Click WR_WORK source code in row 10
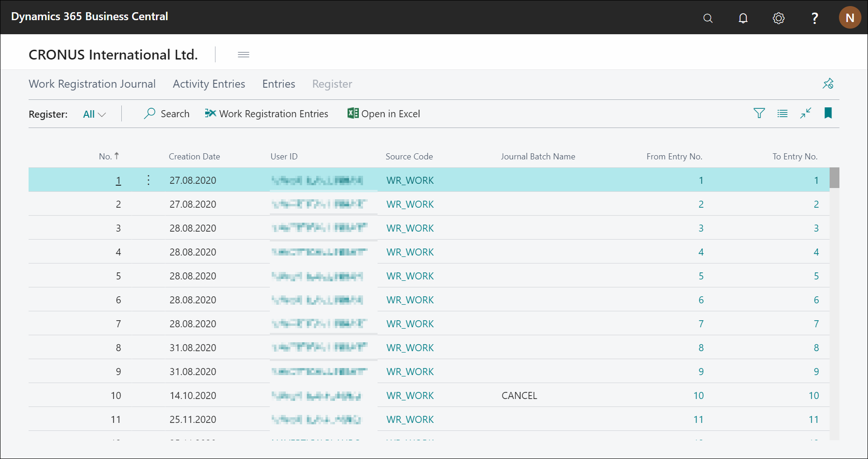 point(410,396)
